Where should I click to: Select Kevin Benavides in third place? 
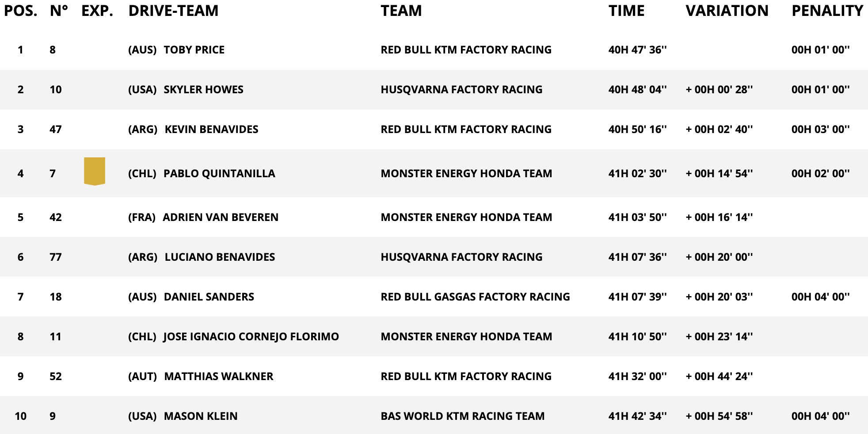(211, 129)
